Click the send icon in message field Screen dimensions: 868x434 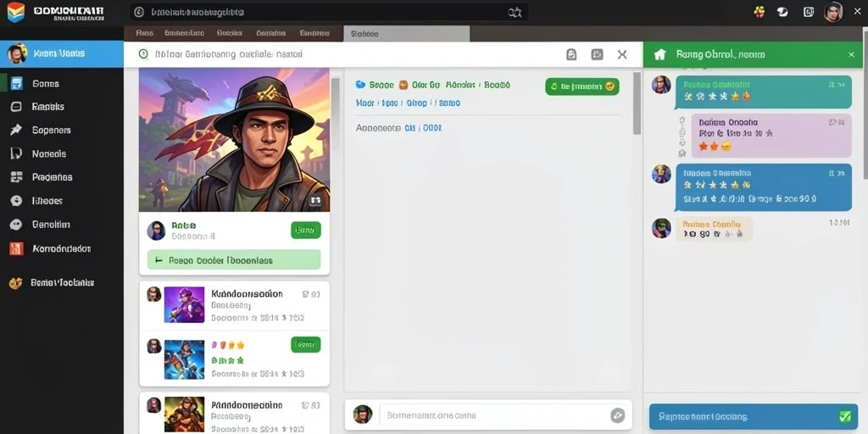[617, 415]
